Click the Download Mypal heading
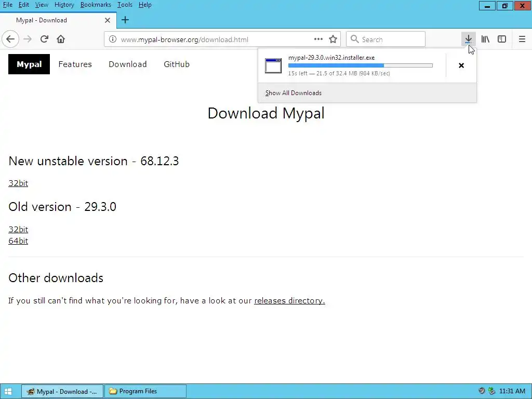This screenshot has height=399, width=532. coord(266,113)
